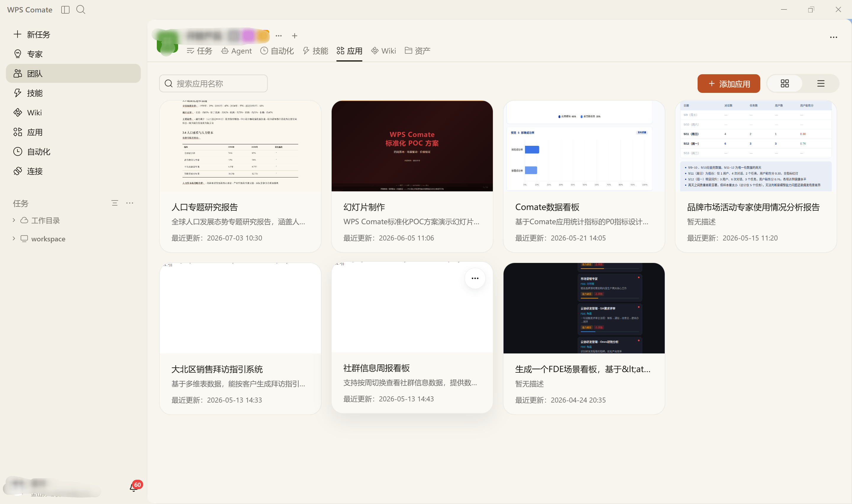Click the WPS Comate app title
The width and height of the screenshot is (852, 504).
[x=30, y=10]
